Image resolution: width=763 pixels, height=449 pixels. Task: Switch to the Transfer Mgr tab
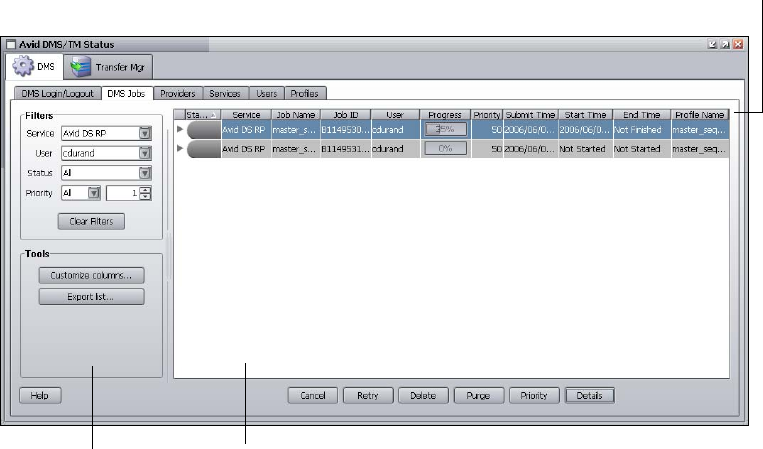tap(108, 67)
